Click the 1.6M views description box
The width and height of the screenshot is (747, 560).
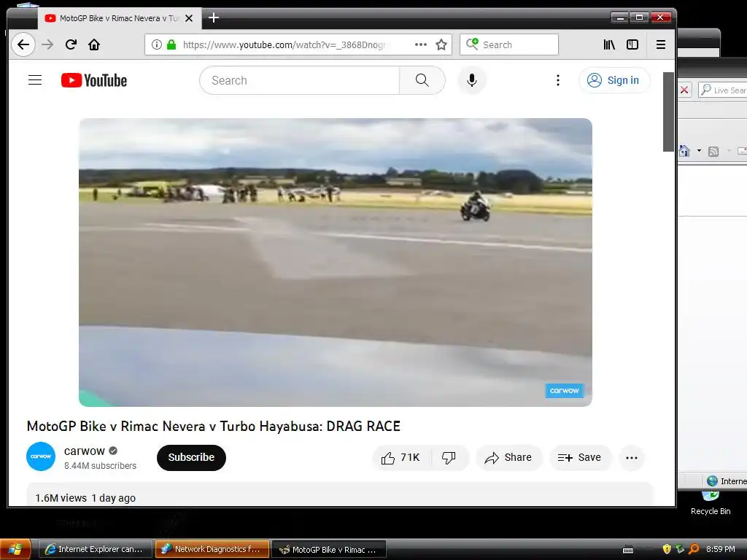point(339,495)
